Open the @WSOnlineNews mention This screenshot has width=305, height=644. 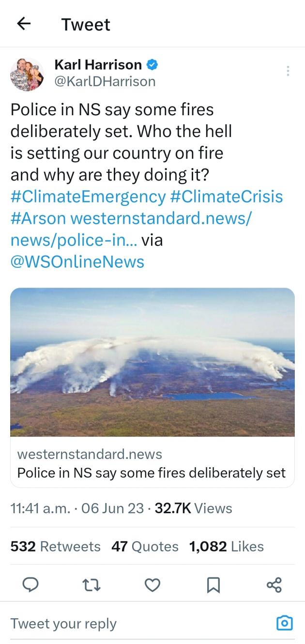point(77,262)
